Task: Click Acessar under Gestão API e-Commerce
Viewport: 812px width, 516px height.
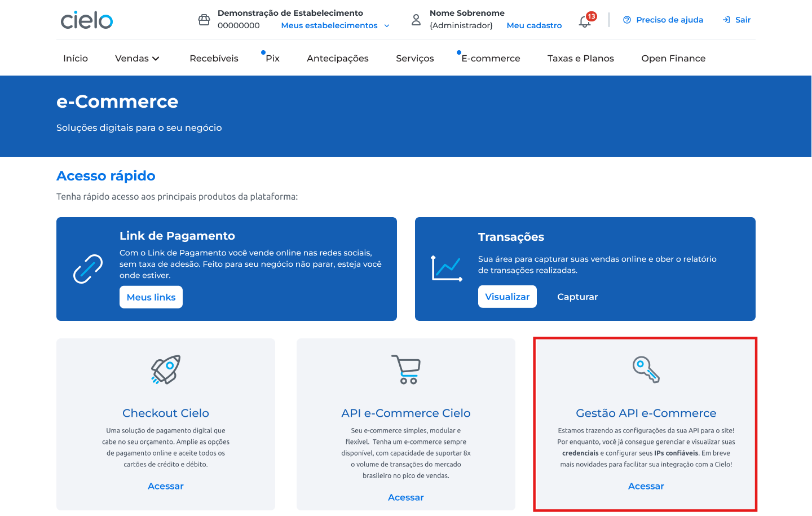Action: point(646,486)
